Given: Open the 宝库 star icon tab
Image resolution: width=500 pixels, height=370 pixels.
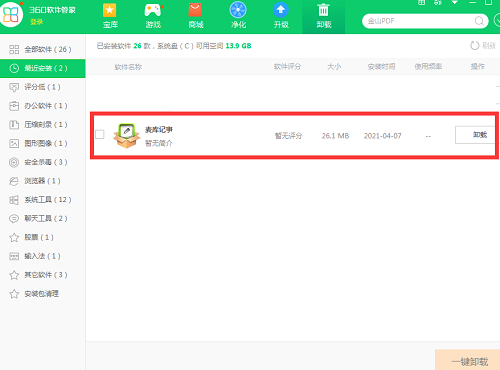Looking at the screenshot, I should pyautogui.click(x=110, y=16).
